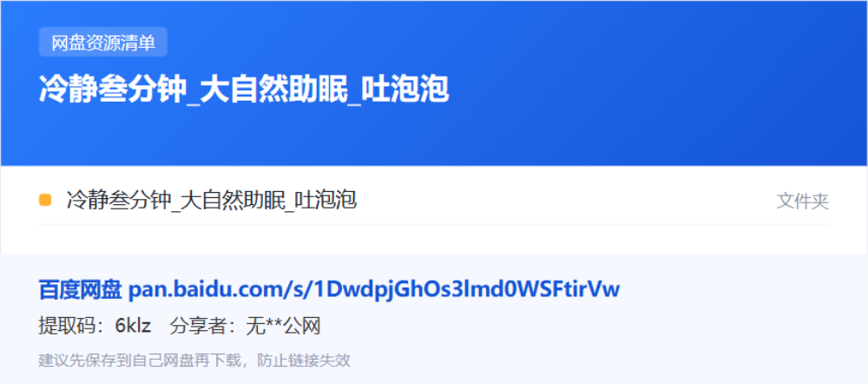
Task: Click the 百度网盘 label
Action: (80, 290)
